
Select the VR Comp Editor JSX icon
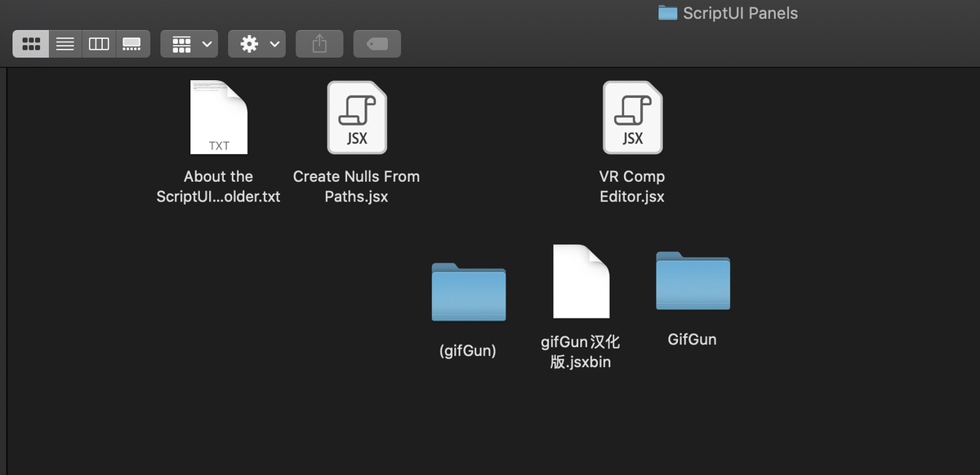click(x=633, y=118)
